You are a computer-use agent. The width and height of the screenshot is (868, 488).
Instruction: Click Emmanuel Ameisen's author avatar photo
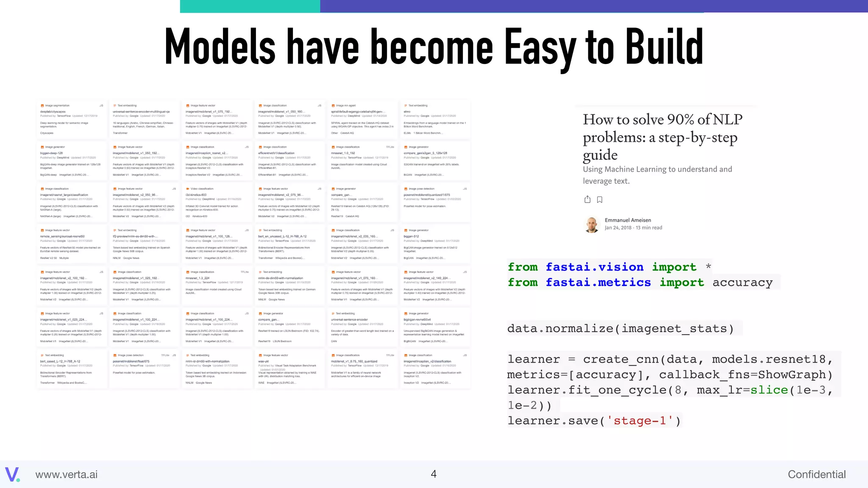[x=592, y=225]
